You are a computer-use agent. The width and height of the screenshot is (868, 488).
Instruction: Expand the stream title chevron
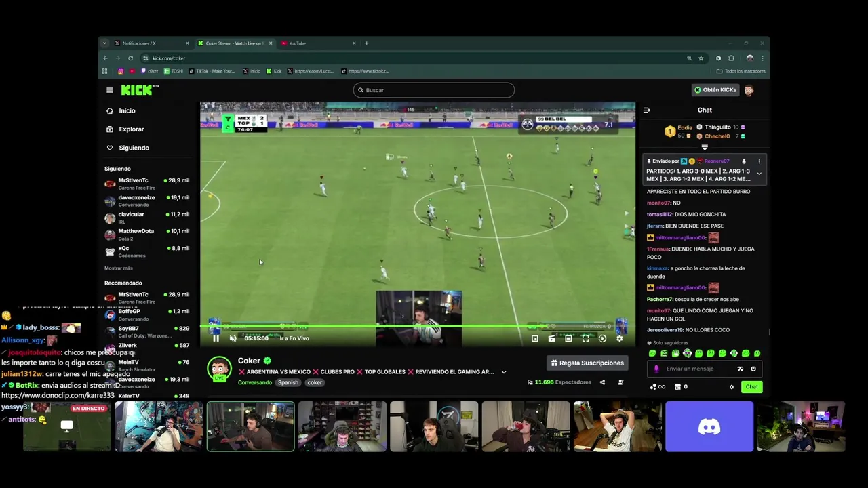[503, 372]
